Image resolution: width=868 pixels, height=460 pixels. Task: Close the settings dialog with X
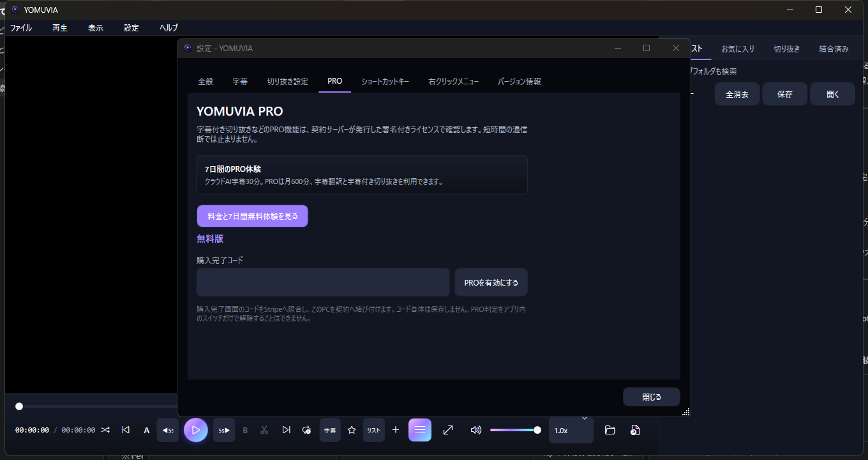(676, 48)
